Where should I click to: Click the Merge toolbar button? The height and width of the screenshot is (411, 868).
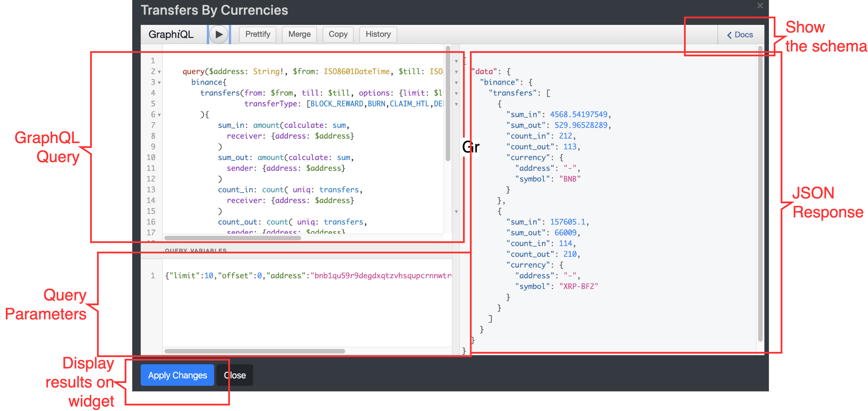point(299,34)
